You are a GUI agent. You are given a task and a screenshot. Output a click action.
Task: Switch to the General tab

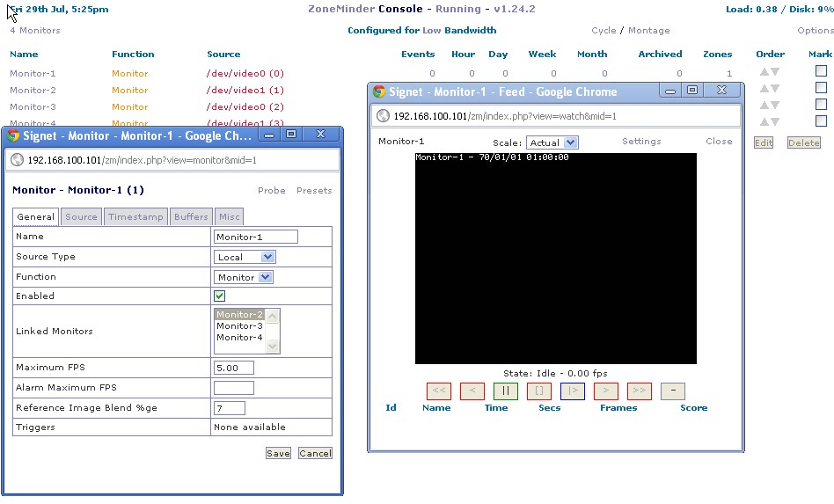[x=36, y=217]
